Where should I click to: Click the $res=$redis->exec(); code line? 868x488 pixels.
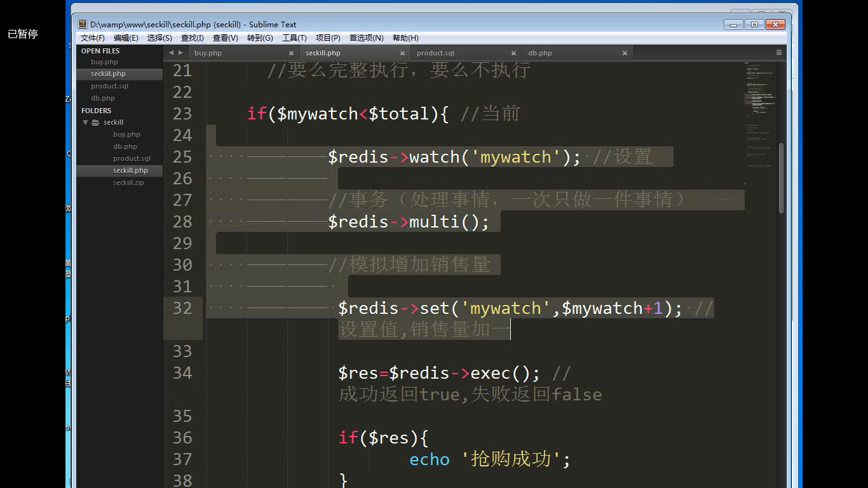pos(439,373)
